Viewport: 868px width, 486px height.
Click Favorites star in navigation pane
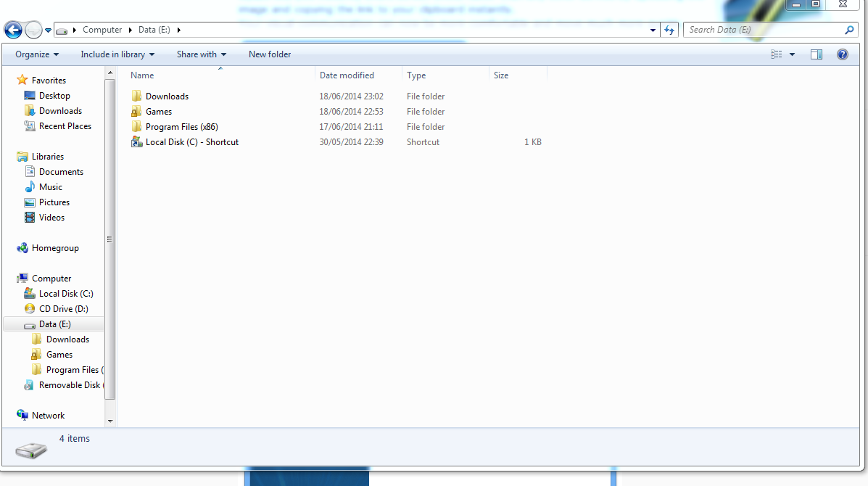point(22,80)
